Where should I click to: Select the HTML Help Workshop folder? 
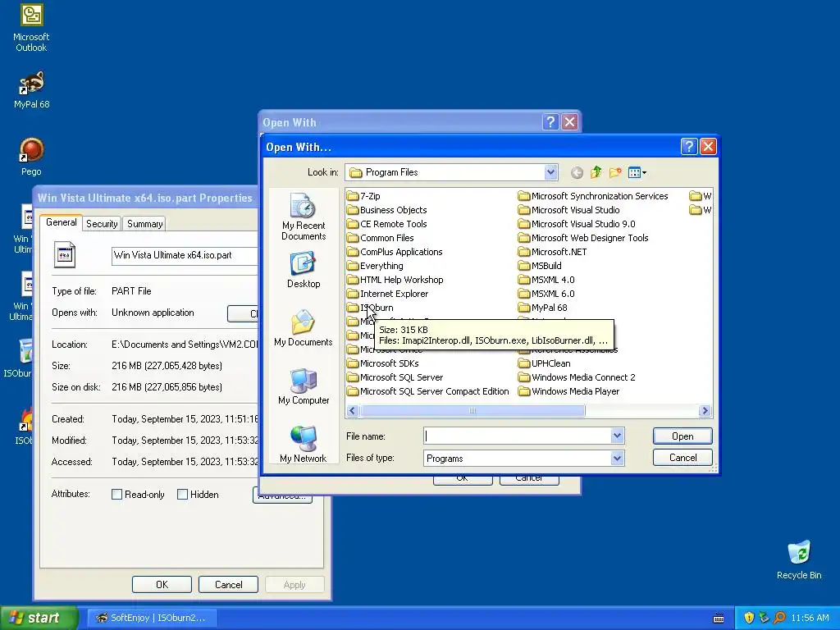point(395,280)
